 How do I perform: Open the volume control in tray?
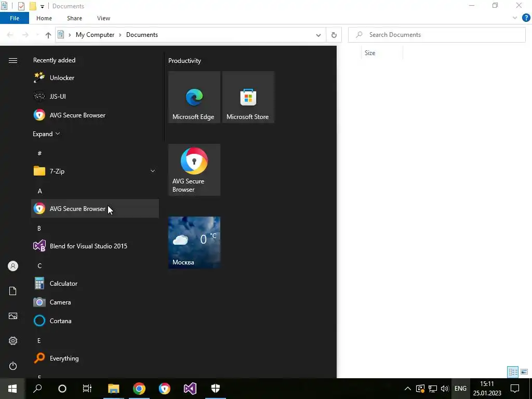coord(445,389)
